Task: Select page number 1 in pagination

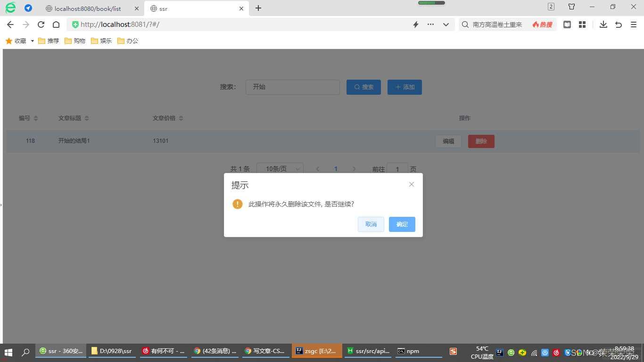Action: point(336,169)
